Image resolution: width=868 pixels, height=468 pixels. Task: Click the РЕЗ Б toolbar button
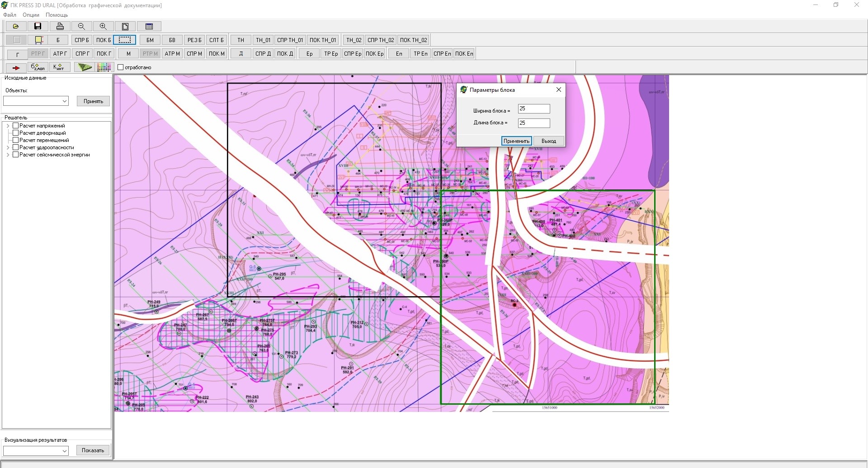pyautogui.click(x=194, y=40)
